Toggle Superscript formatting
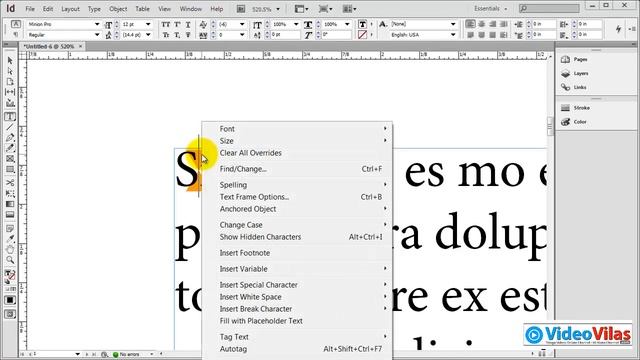 177,24
